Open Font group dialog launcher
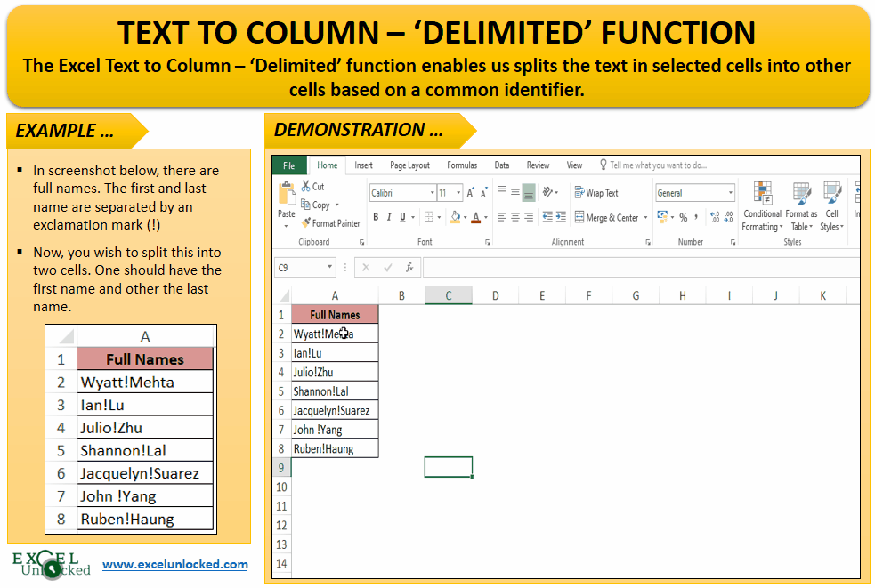Screen dimensions: 875x588 pos(487,242)
